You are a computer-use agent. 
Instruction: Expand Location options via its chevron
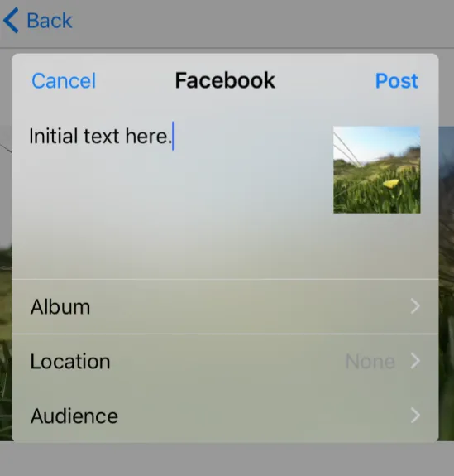[415, 361]
